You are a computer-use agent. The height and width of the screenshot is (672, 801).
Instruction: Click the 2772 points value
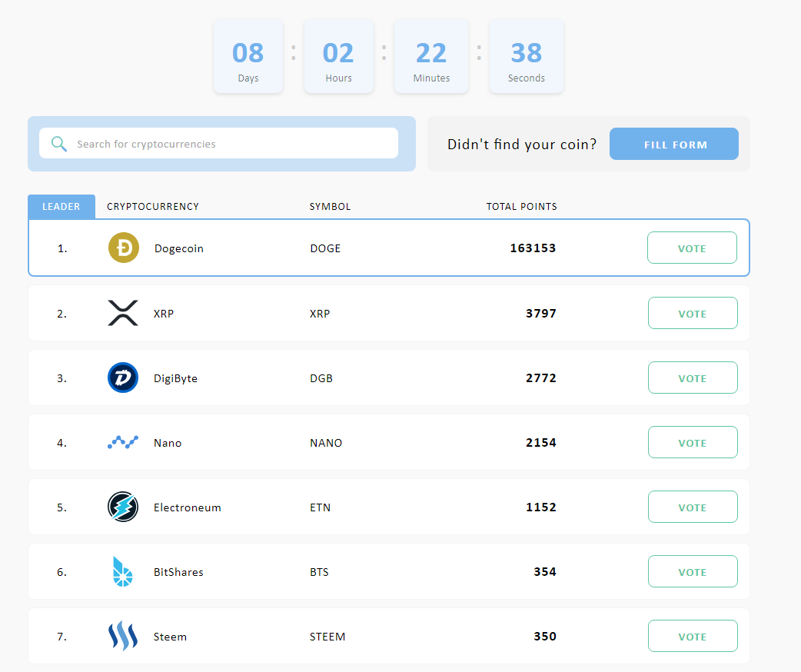[x=541, y=378]
